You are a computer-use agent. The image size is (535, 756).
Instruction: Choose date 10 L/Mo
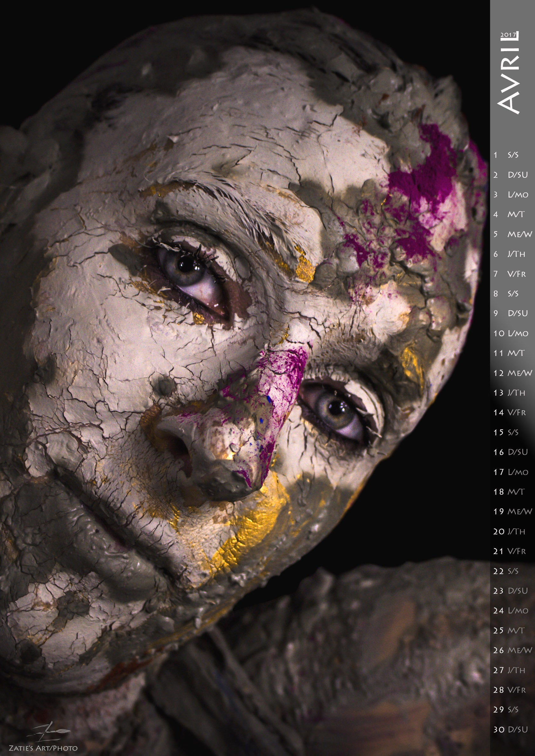point(511,333)
